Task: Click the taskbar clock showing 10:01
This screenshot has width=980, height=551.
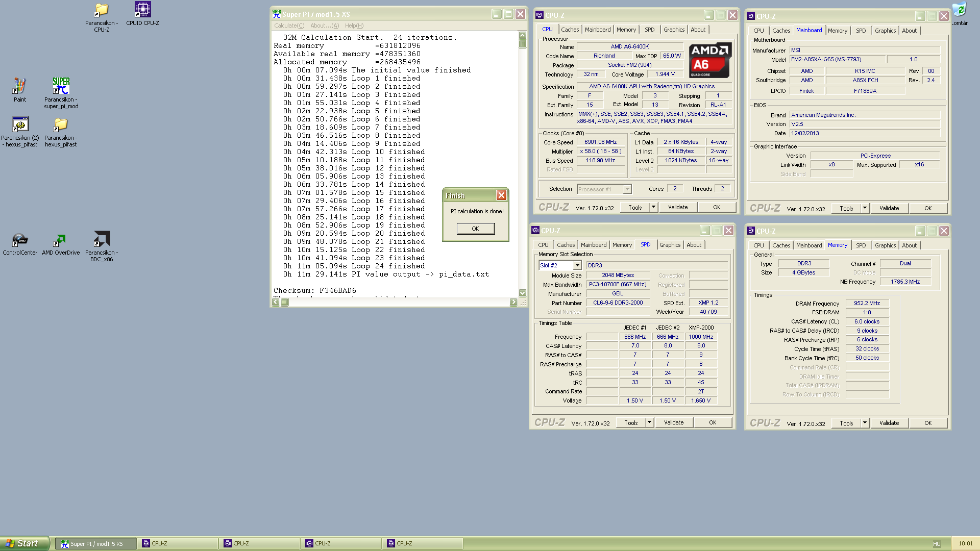Action: 965,544
